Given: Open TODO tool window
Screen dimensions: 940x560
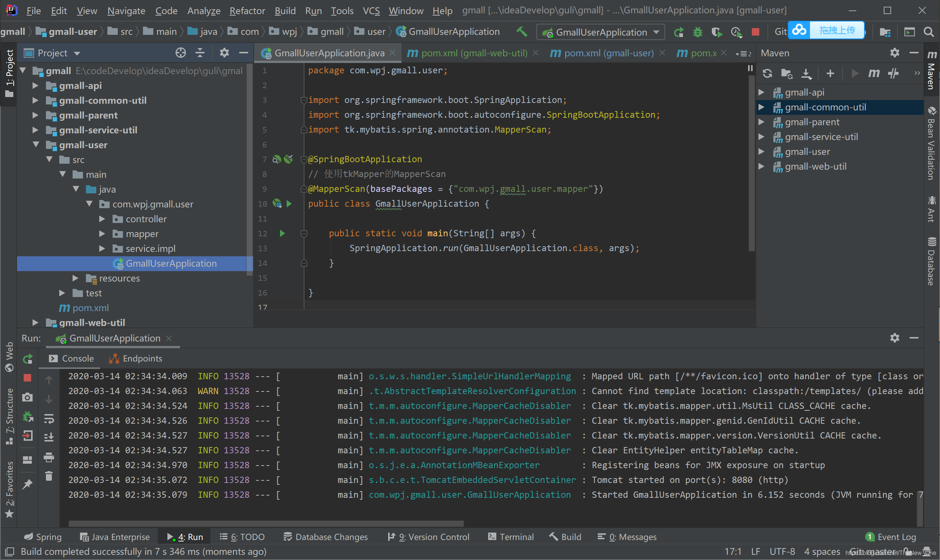Looking at the screenshot, I should coord(242,537).
